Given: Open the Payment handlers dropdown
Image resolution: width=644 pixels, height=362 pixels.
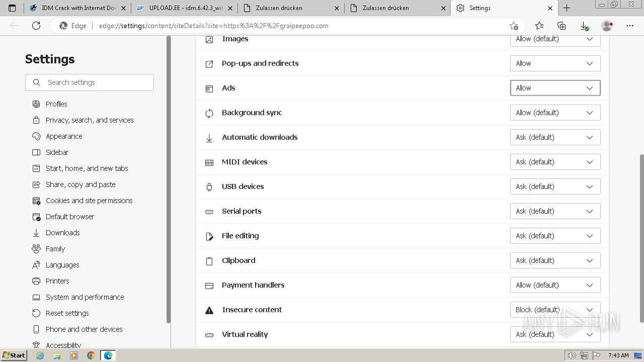Looking at the screenshot, I should tap(555, 285).
